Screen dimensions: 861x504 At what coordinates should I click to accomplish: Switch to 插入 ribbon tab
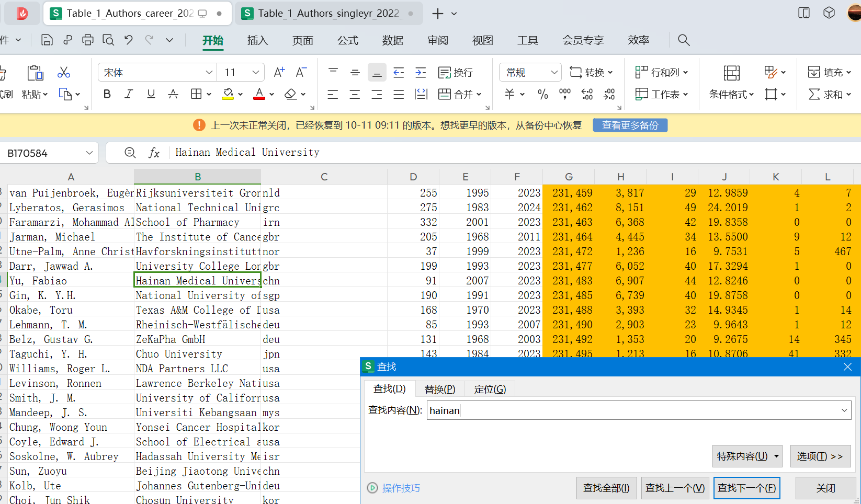[257, 40]
